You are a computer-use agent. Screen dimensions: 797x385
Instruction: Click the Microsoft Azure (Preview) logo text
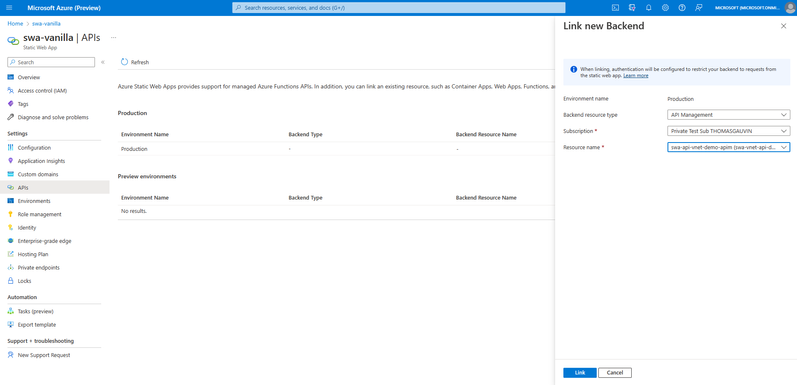point(64,8)
